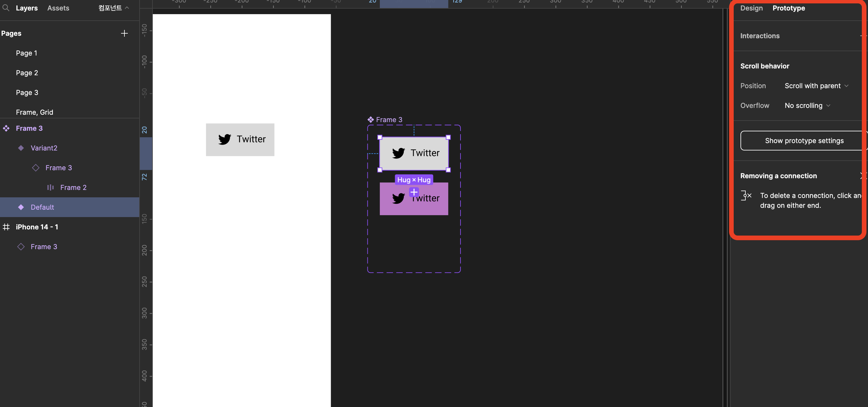
Task: Click the Variant2 diamond icon in layers
Action: [x=21, y=148]
